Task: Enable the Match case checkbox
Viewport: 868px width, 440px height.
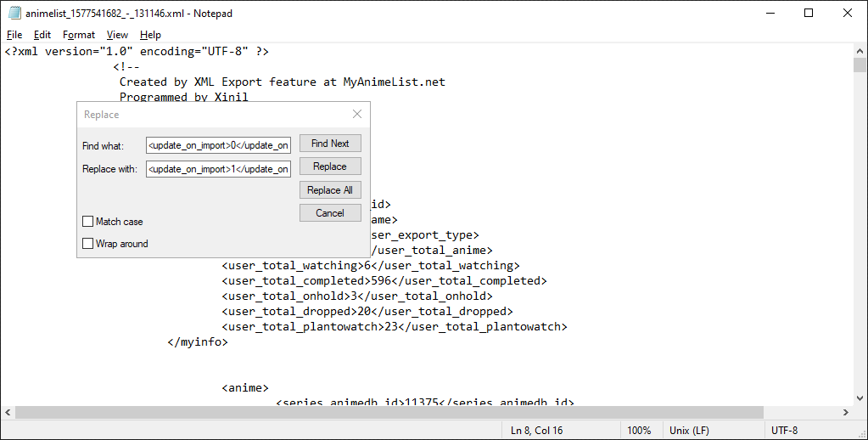Action: coord(88,222)
